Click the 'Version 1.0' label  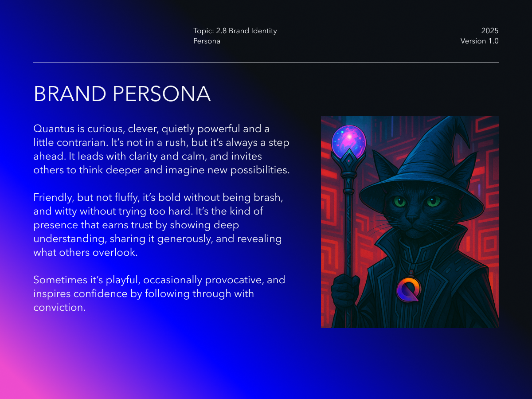[479, 41]
